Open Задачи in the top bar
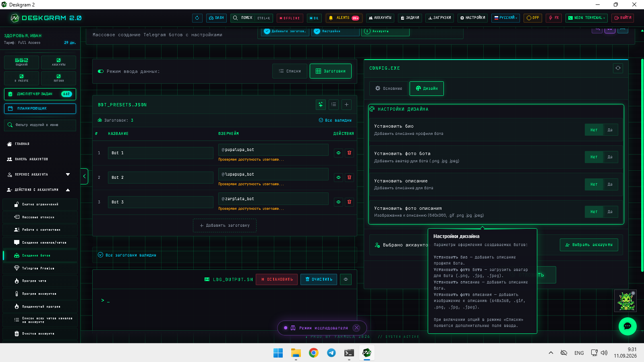This screenshot has width=644, height=362. click(410, 18)
